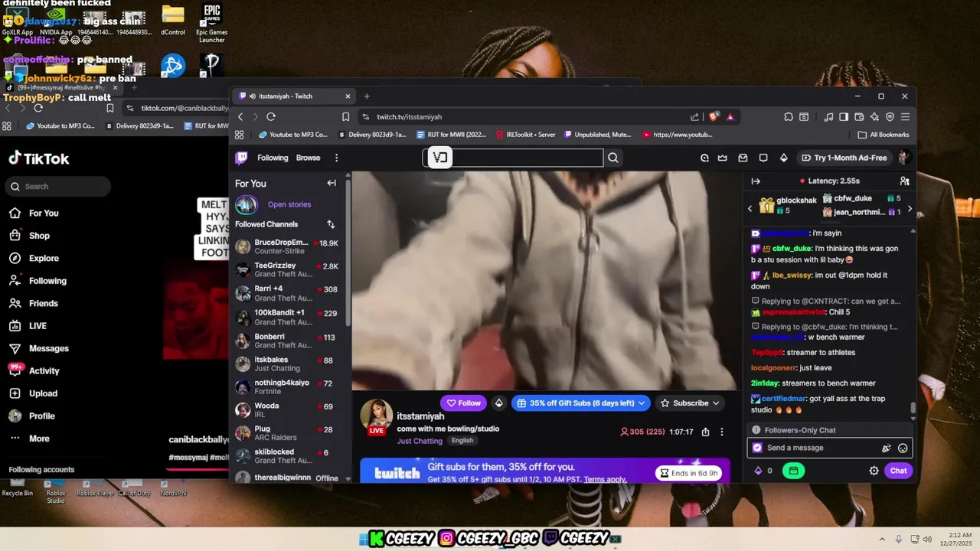
Task: Open the TikTok Activity notifications icon
Action: point(15,370)
